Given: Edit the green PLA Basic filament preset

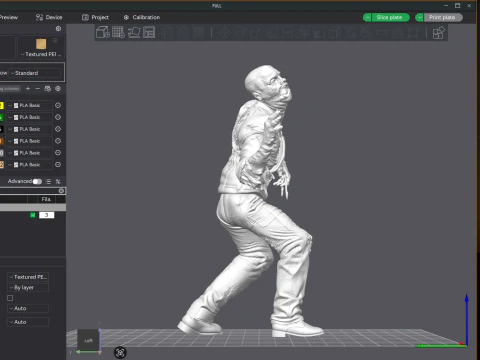Looking at the screenshot, I should 58,117.
